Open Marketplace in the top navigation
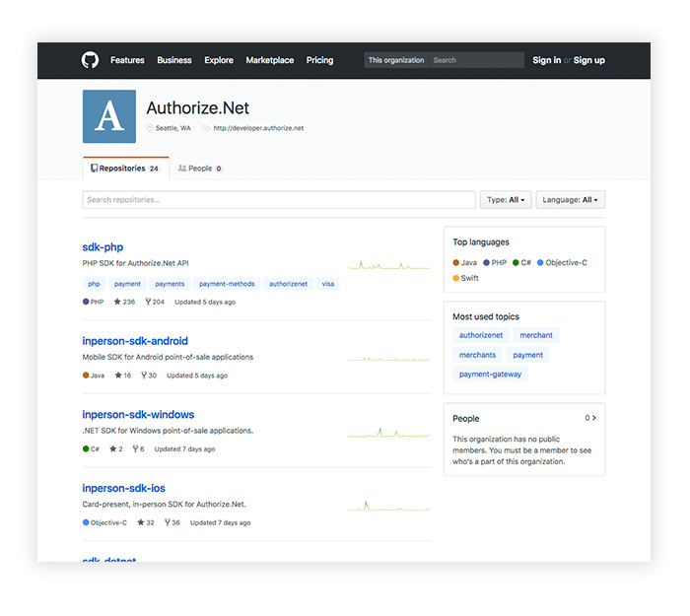 [270, 60]
